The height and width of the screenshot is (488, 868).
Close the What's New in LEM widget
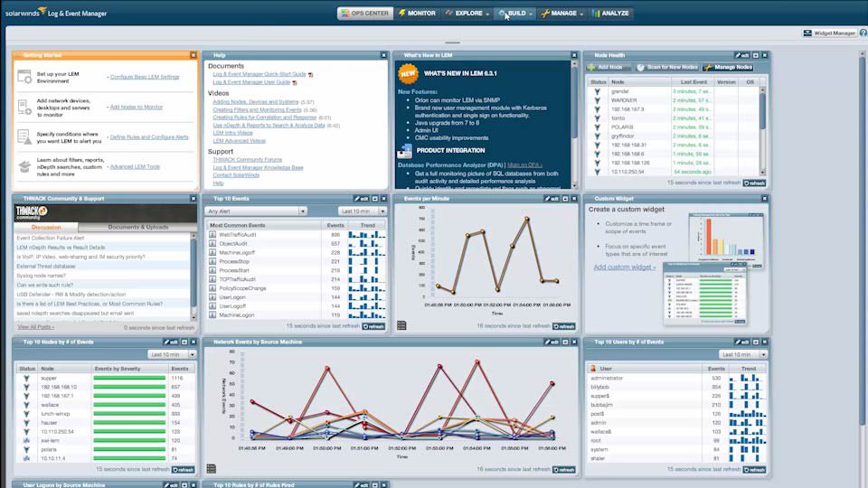pyautogui.click(x=574, y=55)
